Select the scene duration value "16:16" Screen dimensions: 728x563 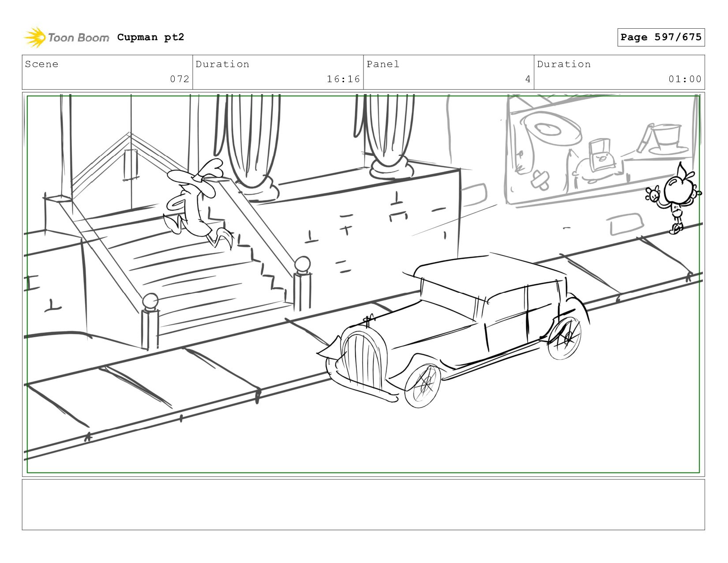343,79
